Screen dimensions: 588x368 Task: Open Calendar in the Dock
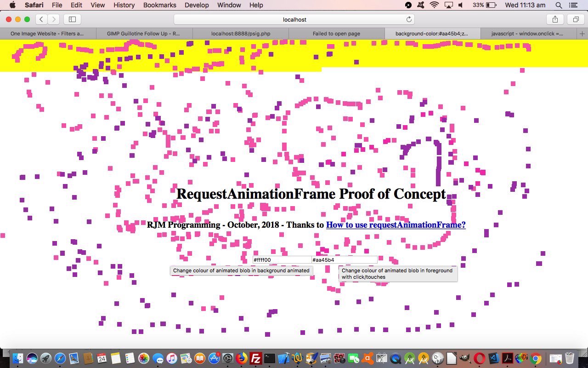click(x=102, y=358)
